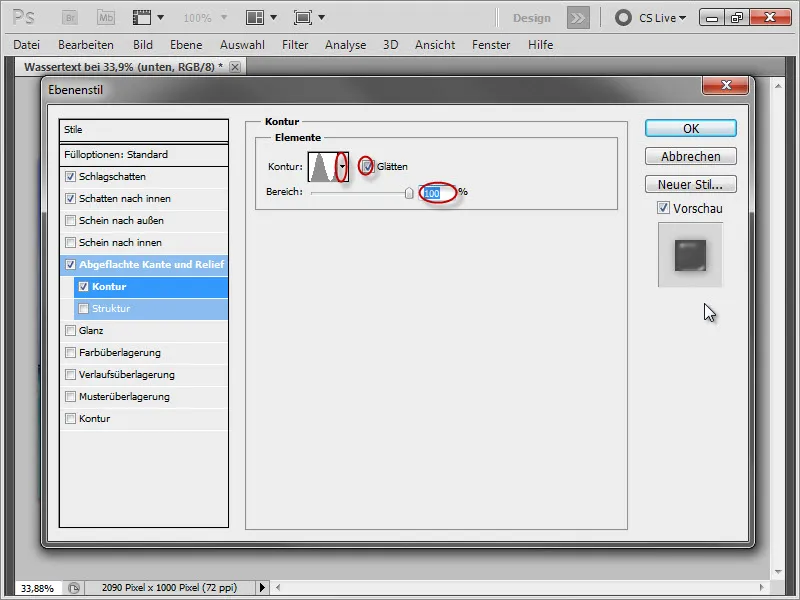The height and width of the screenshot is (600, 800).
Task: Toggle Abgeflachte Kante und Relief checkbox
Action: pyautogui.click(x=70, y=264)
